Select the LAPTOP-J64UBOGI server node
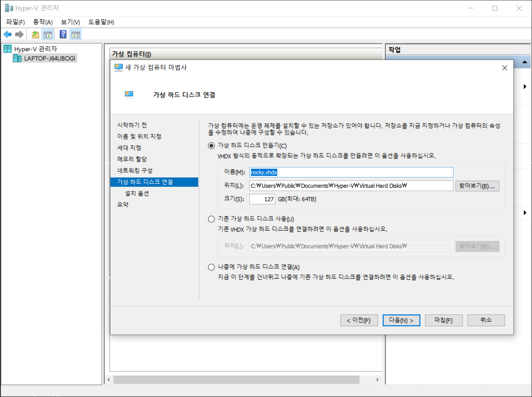Image resolution: width=532 pixels, height=397 pixels. click(x=50, y=58)
